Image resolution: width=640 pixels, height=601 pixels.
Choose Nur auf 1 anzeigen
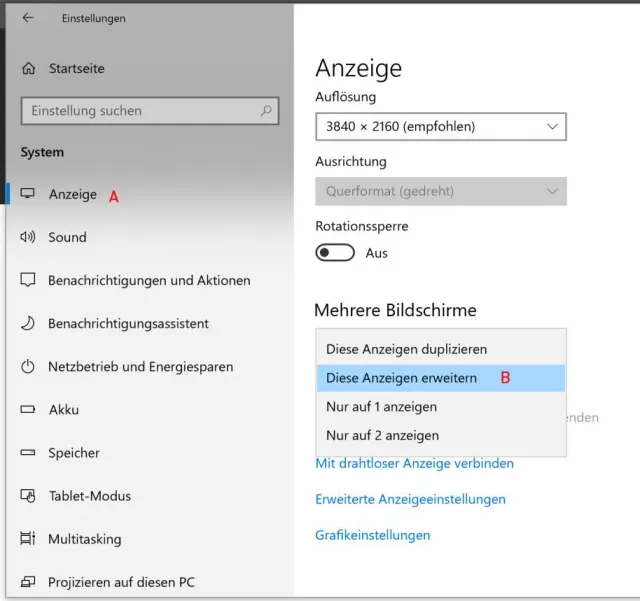[x=382, y=407]
